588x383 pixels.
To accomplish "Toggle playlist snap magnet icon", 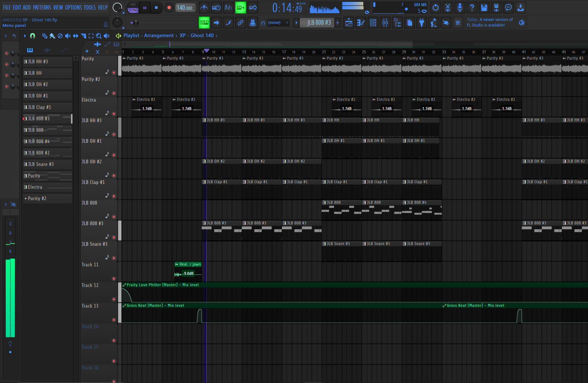I will coord(32,36).
